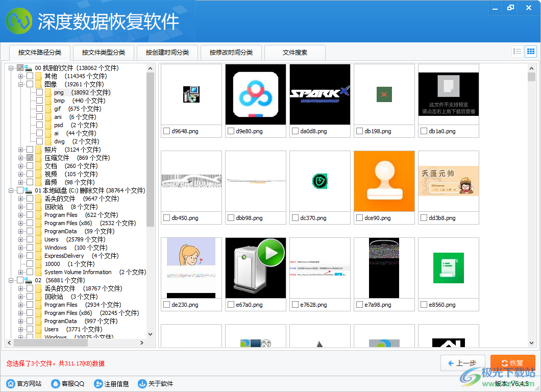Click the 音频 (98 个文件) row
541x392 pixels.
69,182
